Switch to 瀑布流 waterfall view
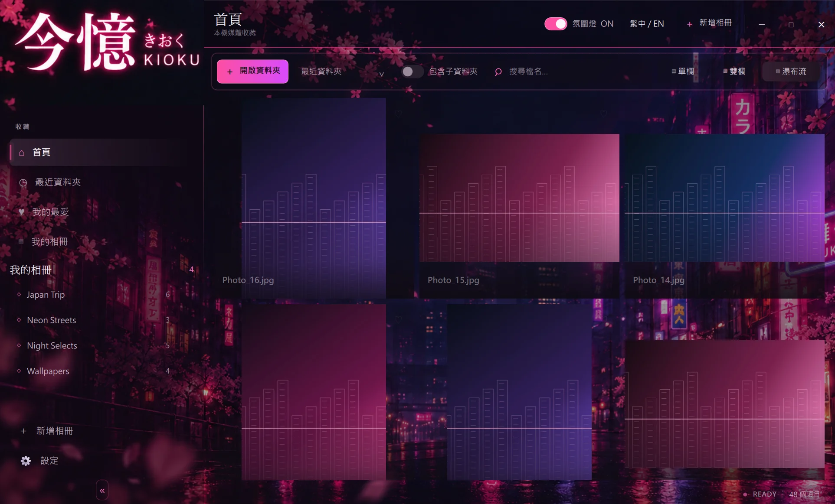The width and height of the screenshot is (835, 504). point(791,72)
